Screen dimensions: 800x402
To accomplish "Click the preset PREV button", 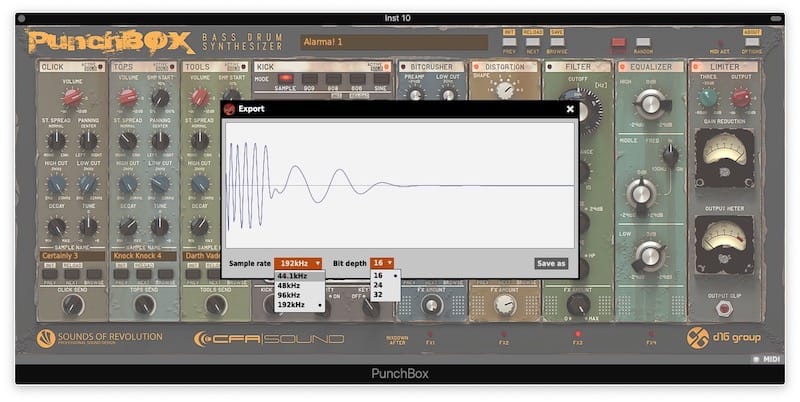I will pos(509,42).
